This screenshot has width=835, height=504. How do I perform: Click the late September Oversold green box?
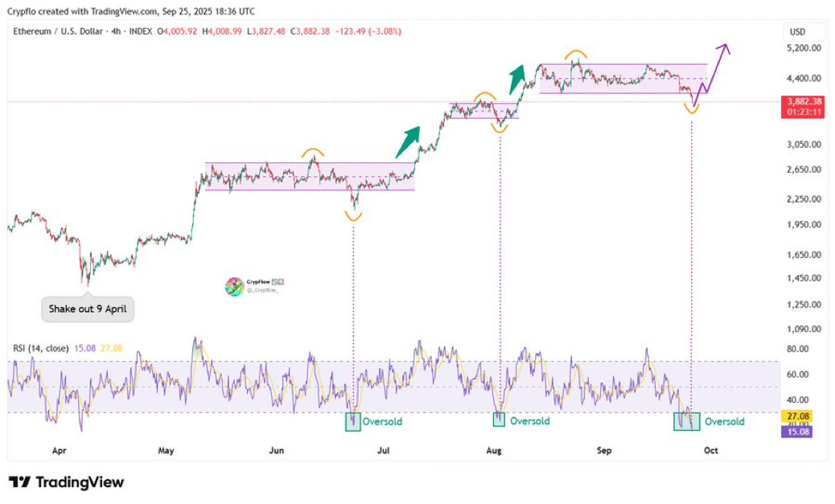(x=687, y=421)
